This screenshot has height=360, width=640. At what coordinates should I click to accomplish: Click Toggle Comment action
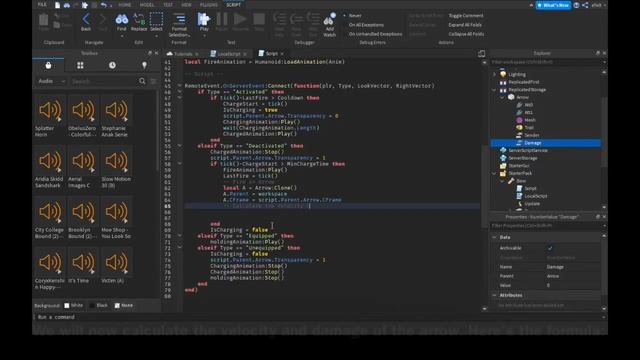click(x=466, y=16)
